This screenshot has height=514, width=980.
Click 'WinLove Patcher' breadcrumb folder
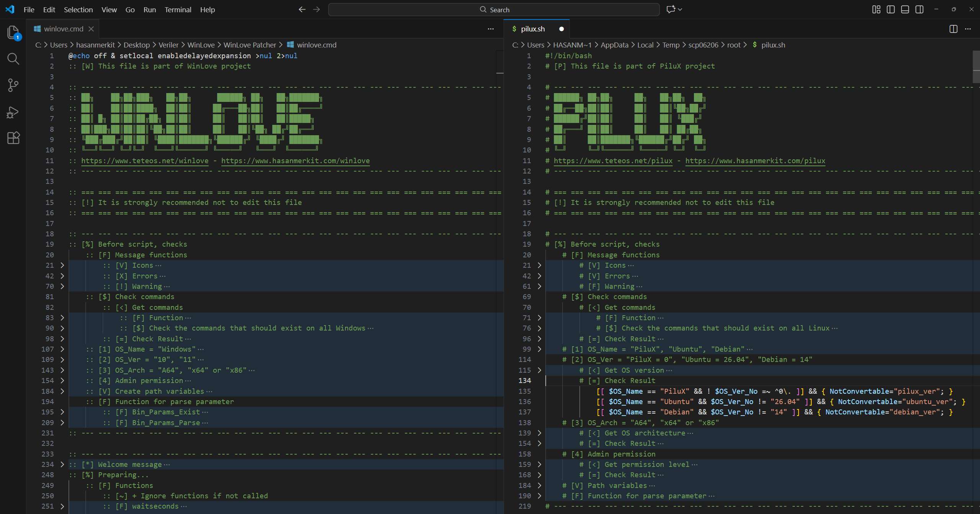point(250,45)
